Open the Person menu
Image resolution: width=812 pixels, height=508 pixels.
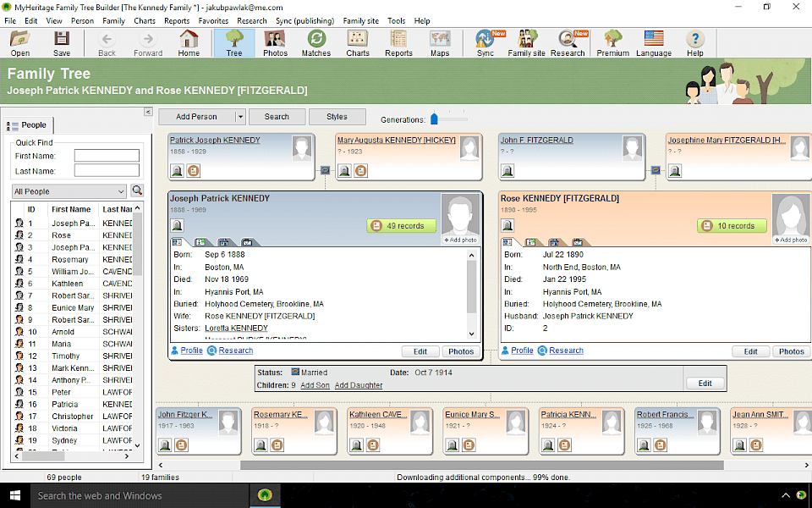[x=82, y=20]
